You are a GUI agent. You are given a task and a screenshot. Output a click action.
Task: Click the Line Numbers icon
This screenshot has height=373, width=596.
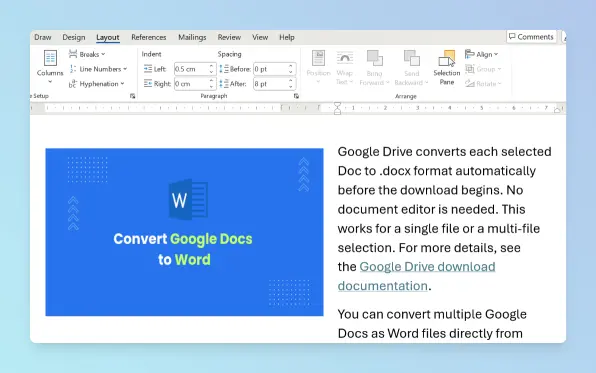(73, 69)
